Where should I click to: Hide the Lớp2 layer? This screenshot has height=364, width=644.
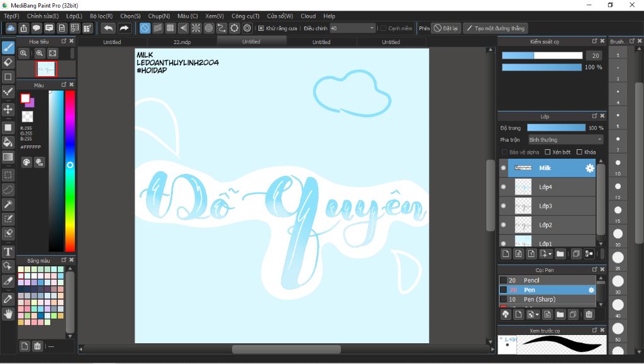tap(504, 225)
